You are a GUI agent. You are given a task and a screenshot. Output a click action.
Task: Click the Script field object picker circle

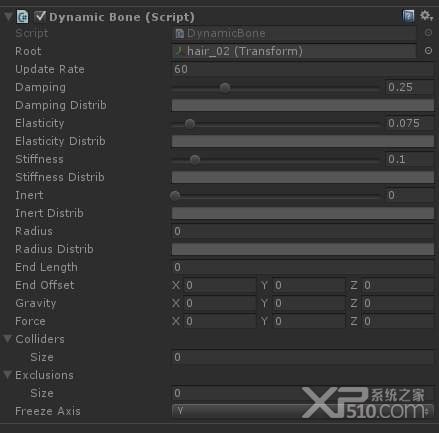428,33
